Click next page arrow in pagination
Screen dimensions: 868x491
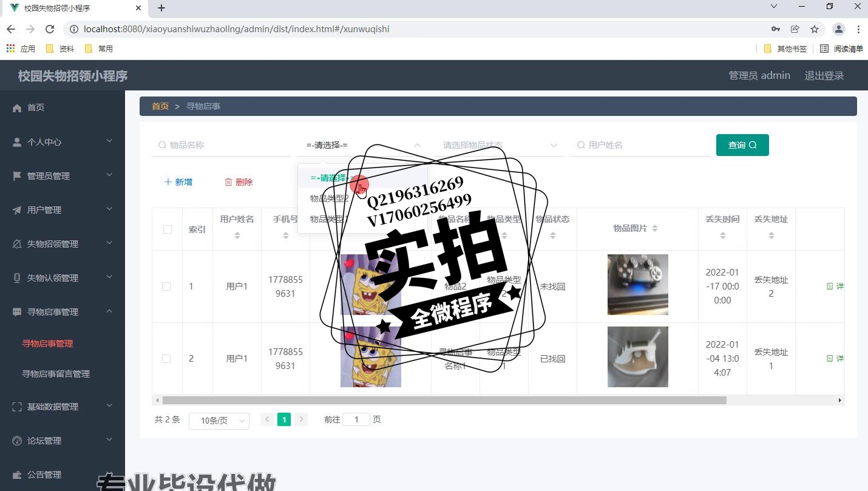[x=301, y=419]
